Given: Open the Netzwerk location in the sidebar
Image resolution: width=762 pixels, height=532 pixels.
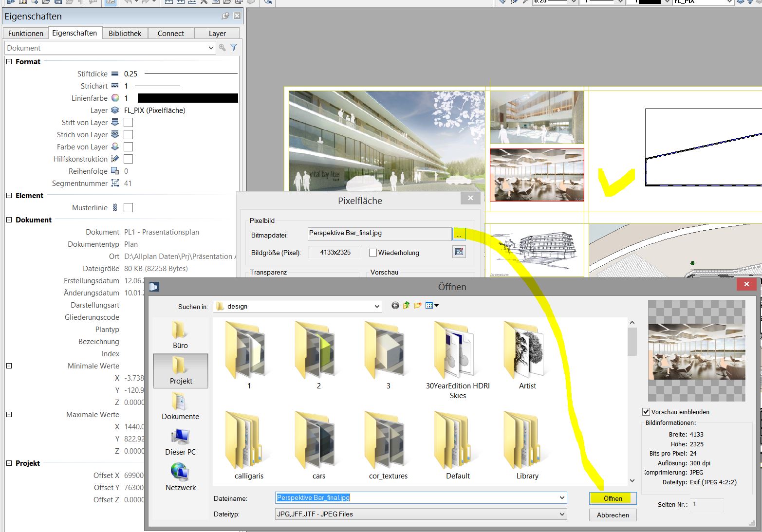Looking at the screenshot, I should 180,477.
